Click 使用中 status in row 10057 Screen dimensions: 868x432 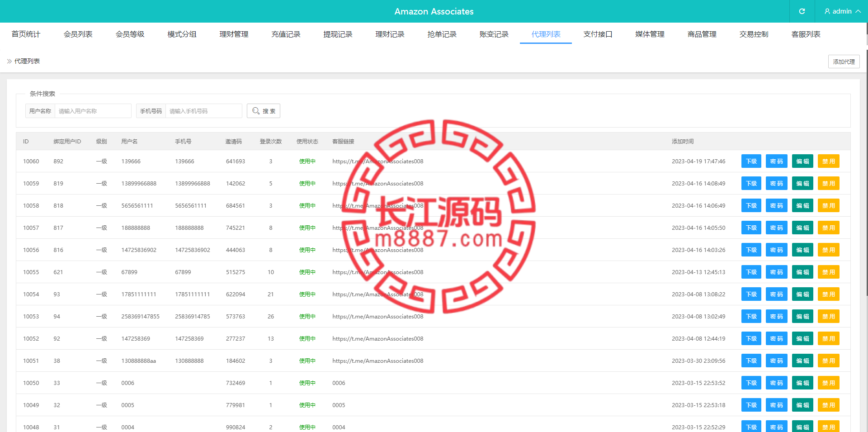pos(307,228)
